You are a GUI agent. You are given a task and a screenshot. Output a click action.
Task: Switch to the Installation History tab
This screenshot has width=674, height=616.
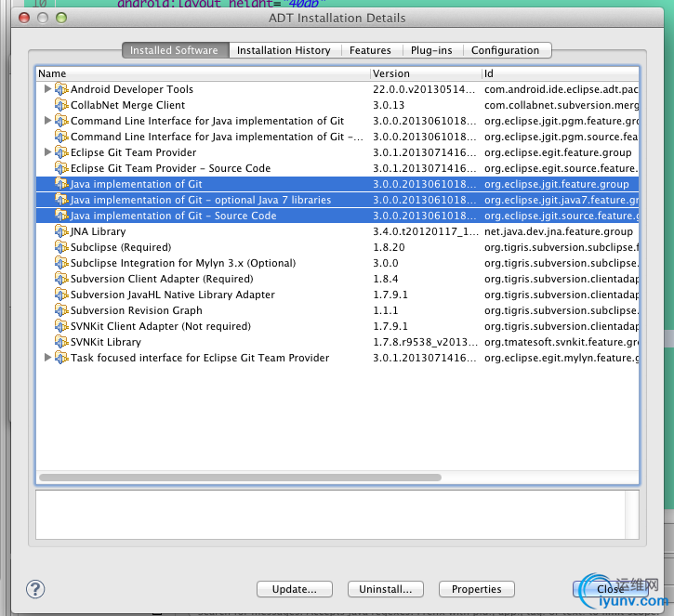tap(284, 50)
